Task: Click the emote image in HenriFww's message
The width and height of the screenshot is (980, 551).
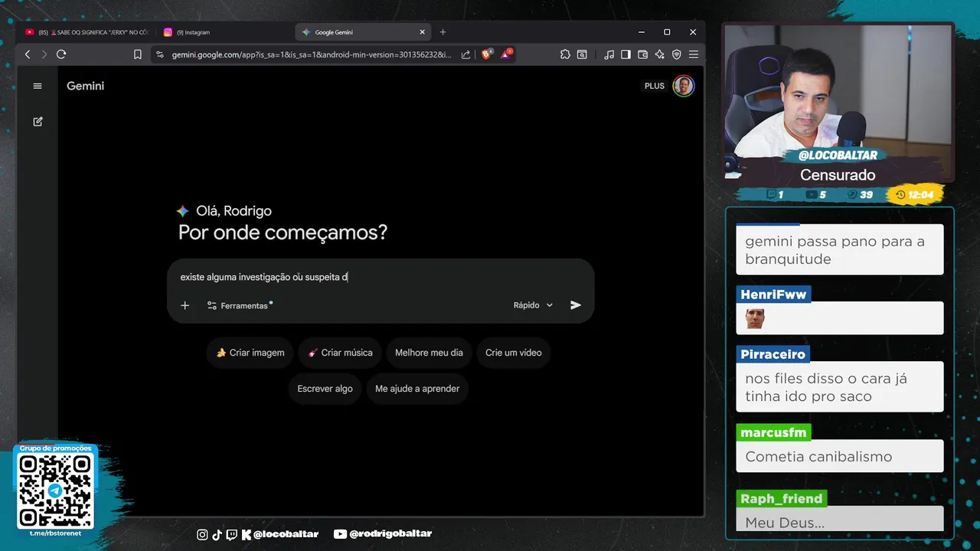Action: click(x=755, y=319)
